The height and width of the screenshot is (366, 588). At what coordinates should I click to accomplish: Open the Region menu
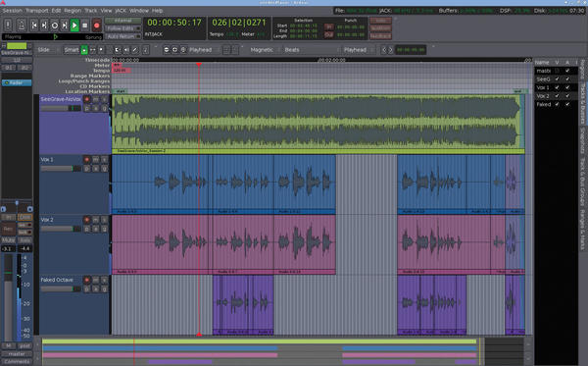(73, 11)
